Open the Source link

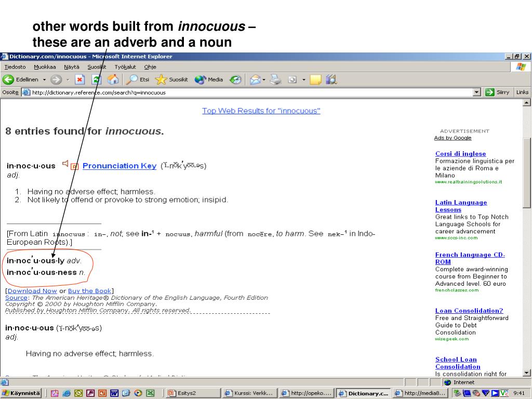pos(16,298)
